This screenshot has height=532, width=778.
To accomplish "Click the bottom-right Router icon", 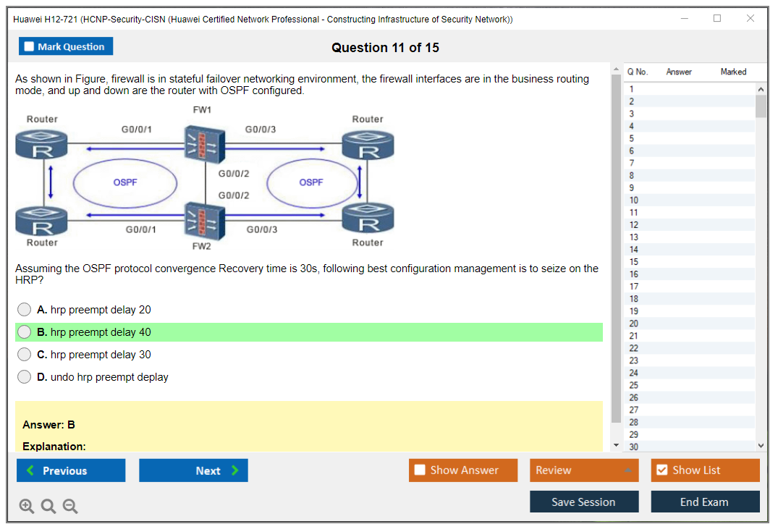I will (368, 219).
